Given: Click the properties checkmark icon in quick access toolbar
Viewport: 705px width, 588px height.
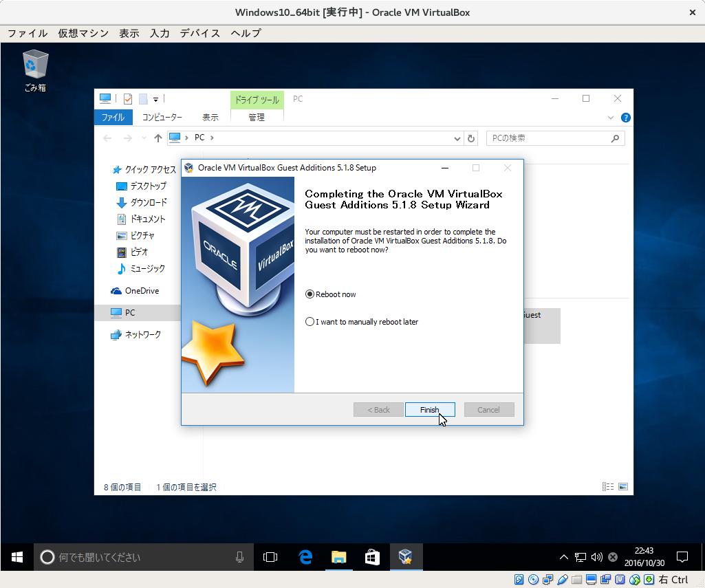Looking at the screenshot, I should point(128,99).
